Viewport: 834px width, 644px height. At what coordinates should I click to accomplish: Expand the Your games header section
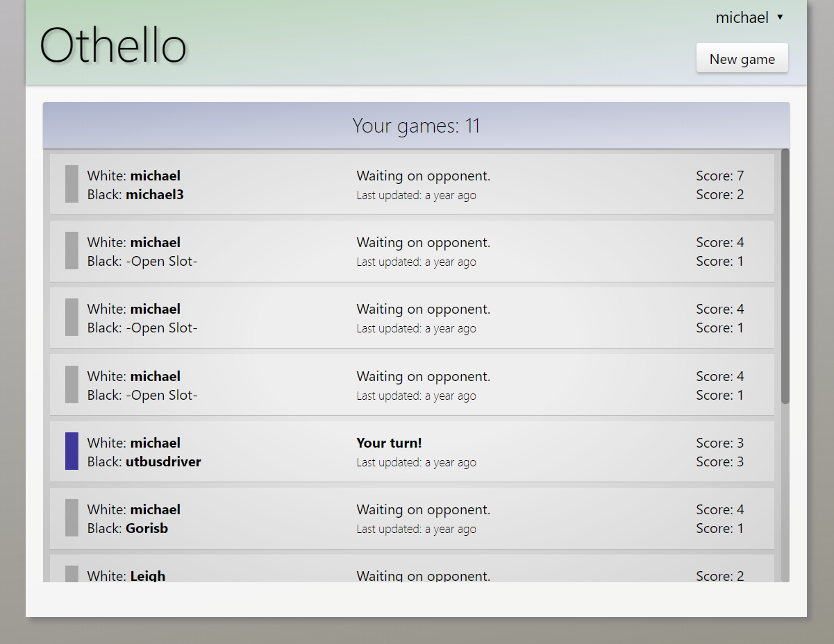(x=416, y=126)
